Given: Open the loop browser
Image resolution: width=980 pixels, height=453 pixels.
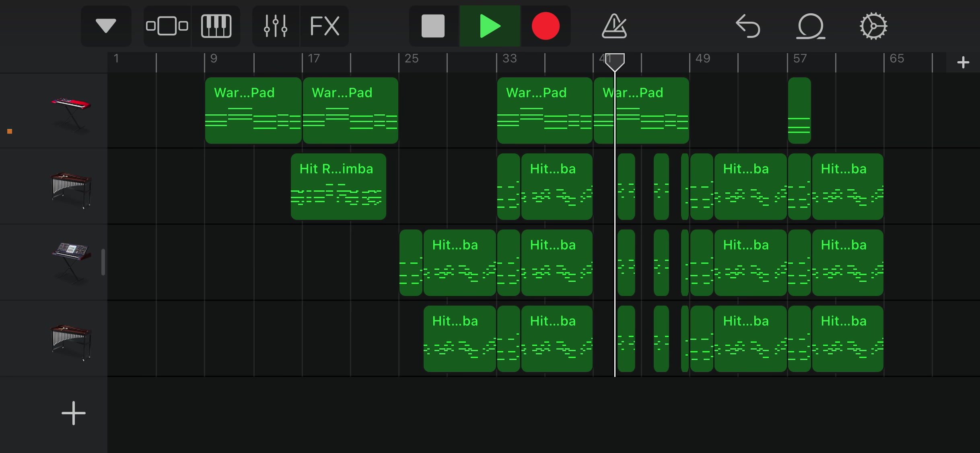Looking at the screenshot, I should pyautogui.click(x=810, y=26).
